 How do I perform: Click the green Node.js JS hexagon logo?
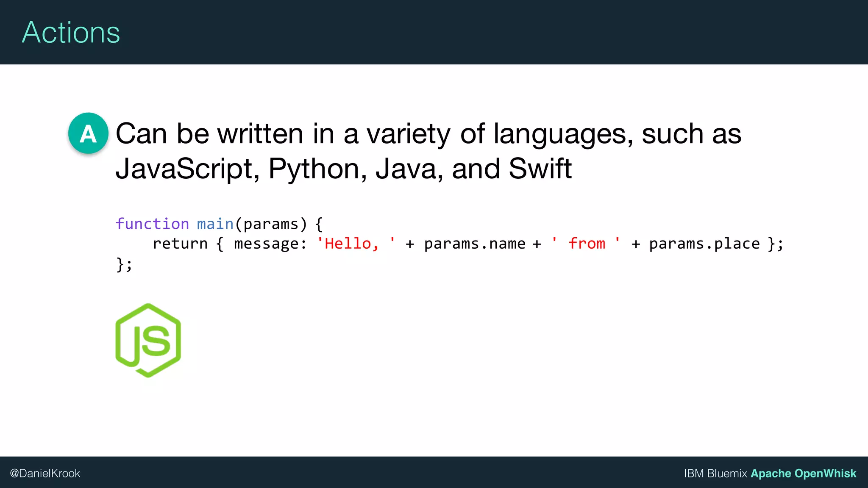(x=148, y=340)
